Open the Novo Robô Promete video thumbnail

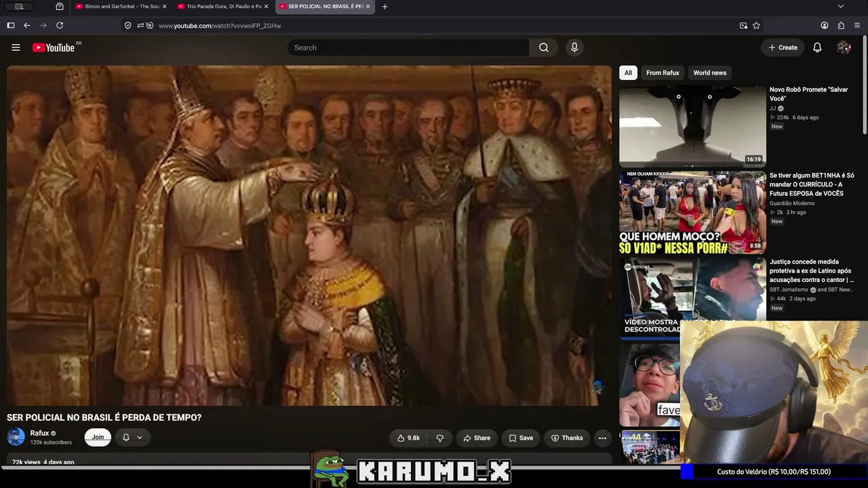click(692, 126)
